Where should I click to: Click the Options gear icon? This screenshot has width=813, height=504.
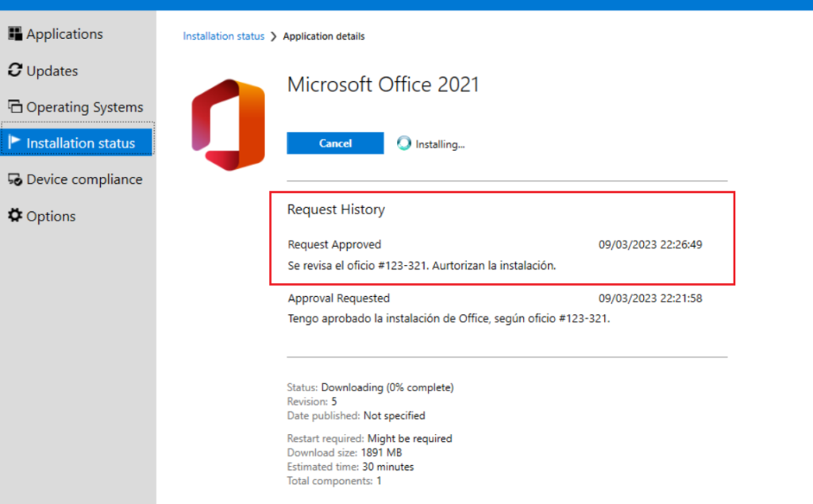15,215
